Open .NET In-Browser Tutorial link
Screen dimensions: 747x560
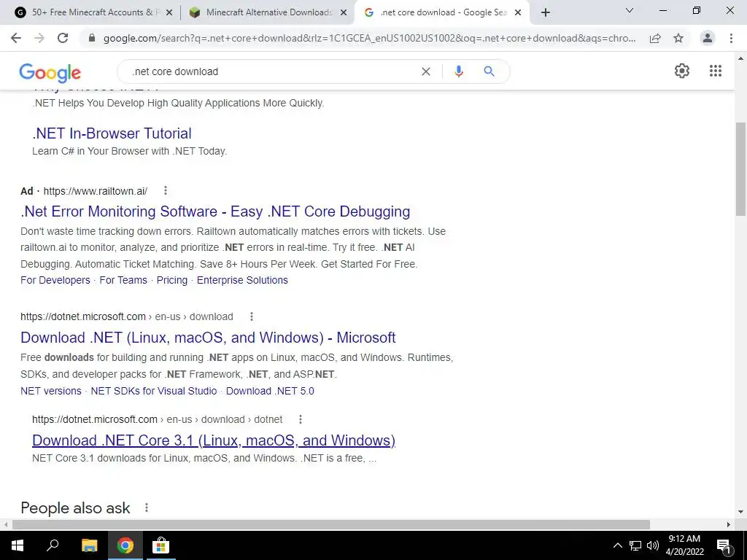(112, 133)
